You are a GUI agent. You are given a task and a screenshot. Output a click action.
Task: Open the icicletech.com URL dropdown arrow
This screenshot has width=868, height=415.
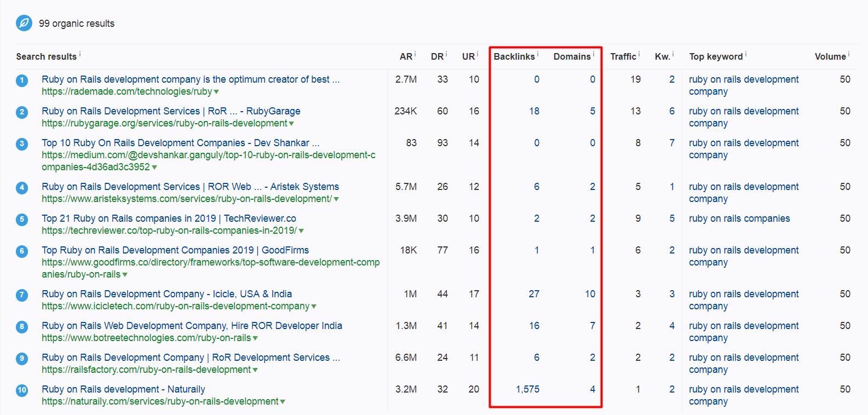(314, 307)
